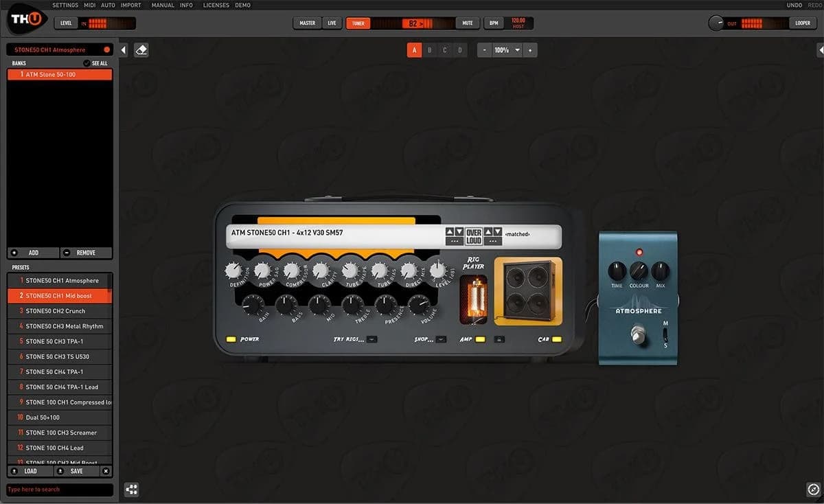This screenshot has width=824, height=504.
Task: Click the 4x12 cabinet image on amp
Action: coord(527,291)
